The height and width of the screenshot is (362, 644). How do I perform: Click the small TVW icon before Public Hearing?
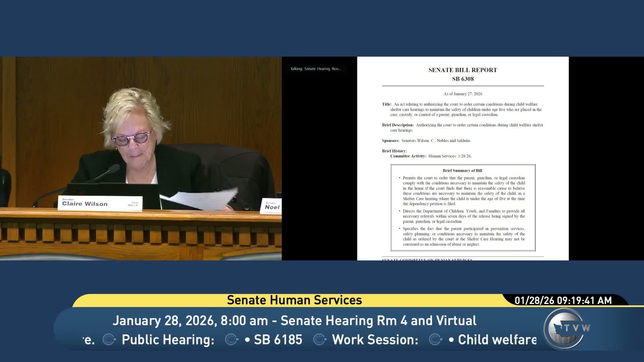tap(109, 340)
